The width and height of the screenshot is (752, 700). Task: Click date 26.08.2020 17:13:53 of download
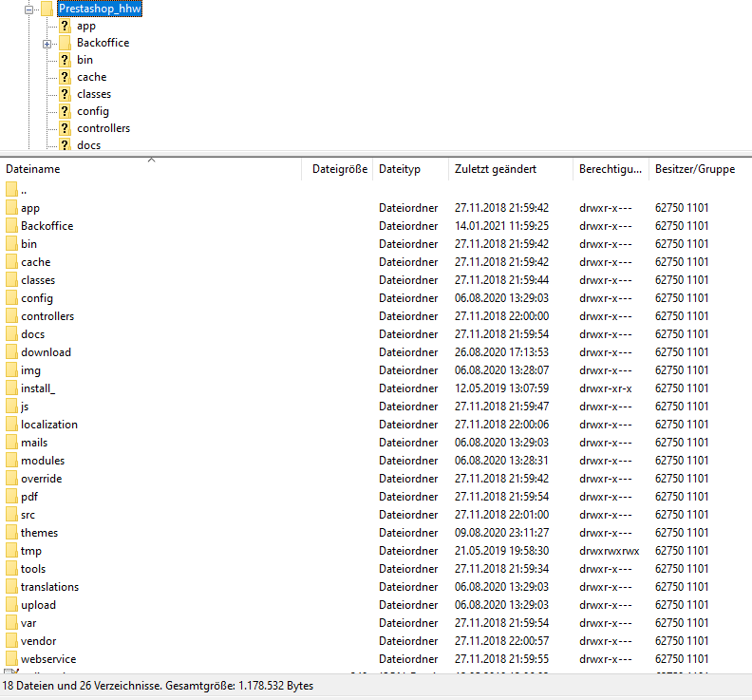coord(501,352)
